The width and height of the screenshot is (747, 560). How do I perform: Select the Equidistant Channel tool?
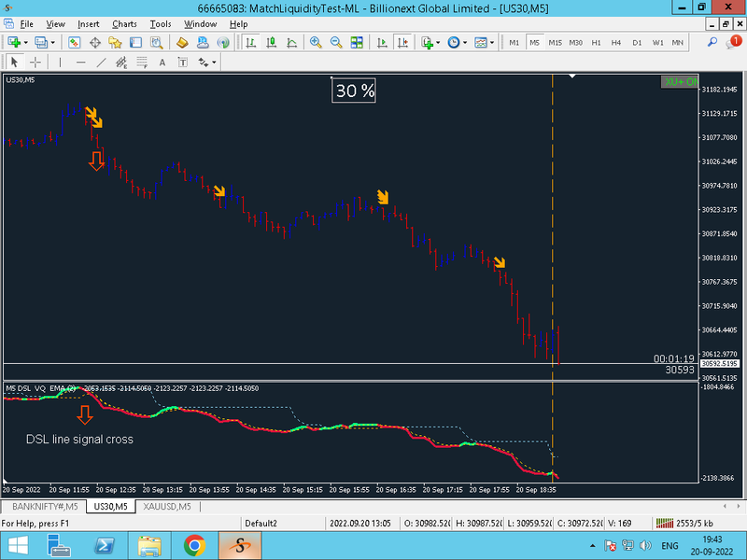point(121,63)
